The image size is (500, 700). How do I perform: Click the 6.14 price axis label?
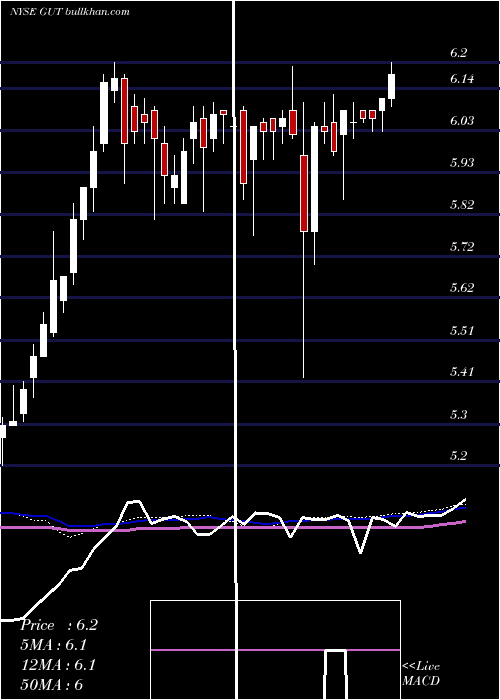coord(462,79)
